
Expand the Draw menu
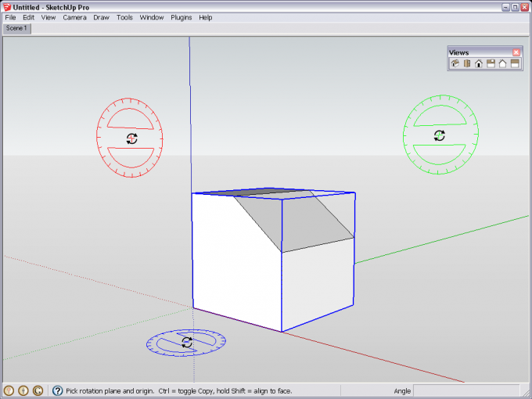click(x=101, y=17)
